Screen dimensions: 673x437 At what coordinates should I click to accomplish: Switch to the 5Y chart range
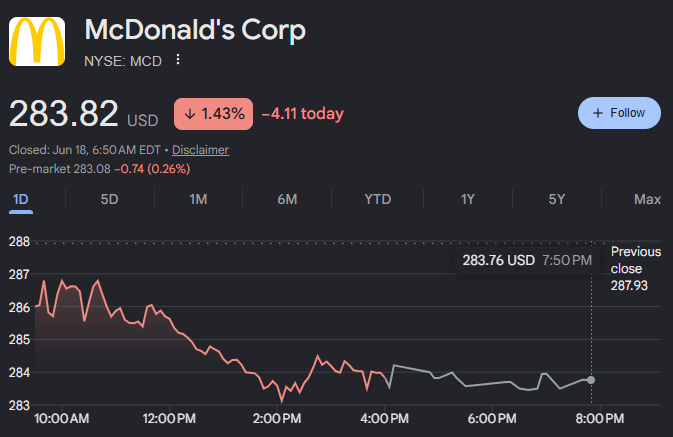coord(557,200)
